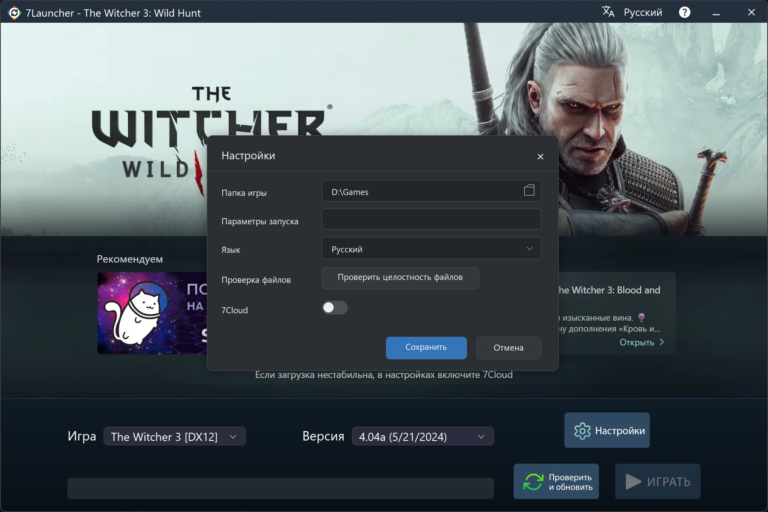Click the Рекомендуем heading text
The image size is (768, 512).
[130, 259]
